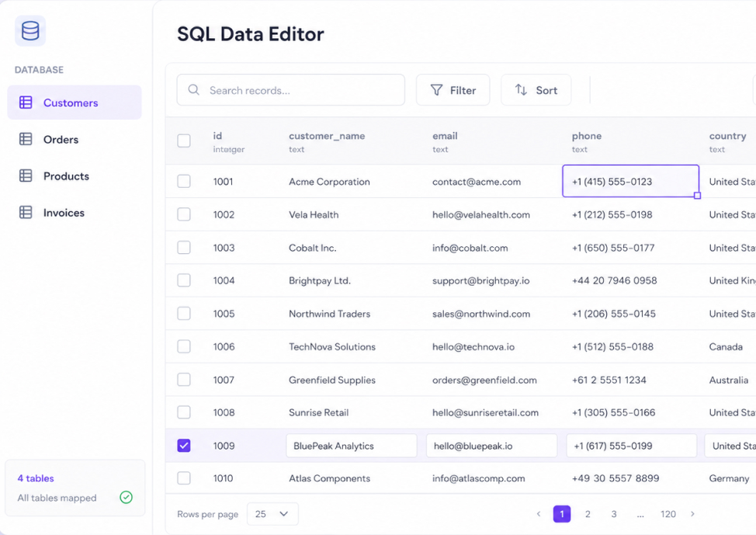The width and height of the screenshot is (756, 535).
Task: Go to previous page arrow
Action: (x=539, y=514)
